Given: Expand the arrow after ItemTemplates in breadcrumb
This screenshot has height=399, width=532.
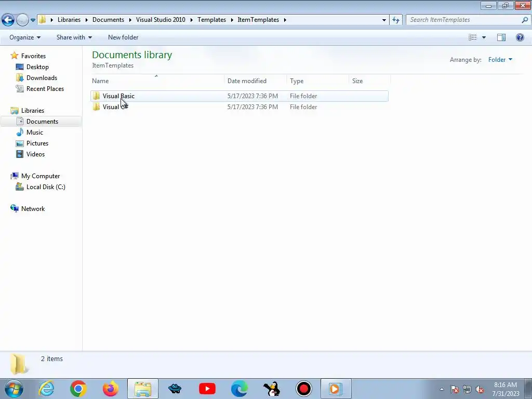Looking at the screenshot, I should tap(285, 20).
